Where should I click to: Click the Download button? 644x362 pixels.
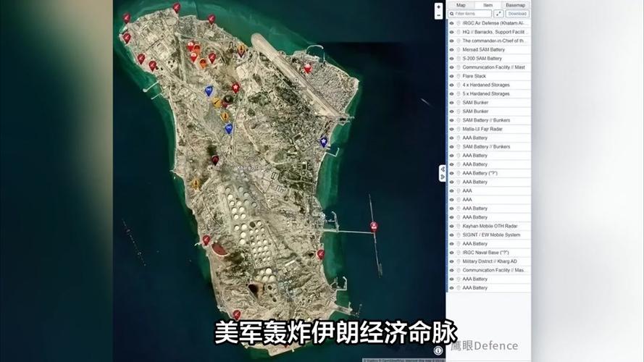pyautogui.click(x=517, y=14)
